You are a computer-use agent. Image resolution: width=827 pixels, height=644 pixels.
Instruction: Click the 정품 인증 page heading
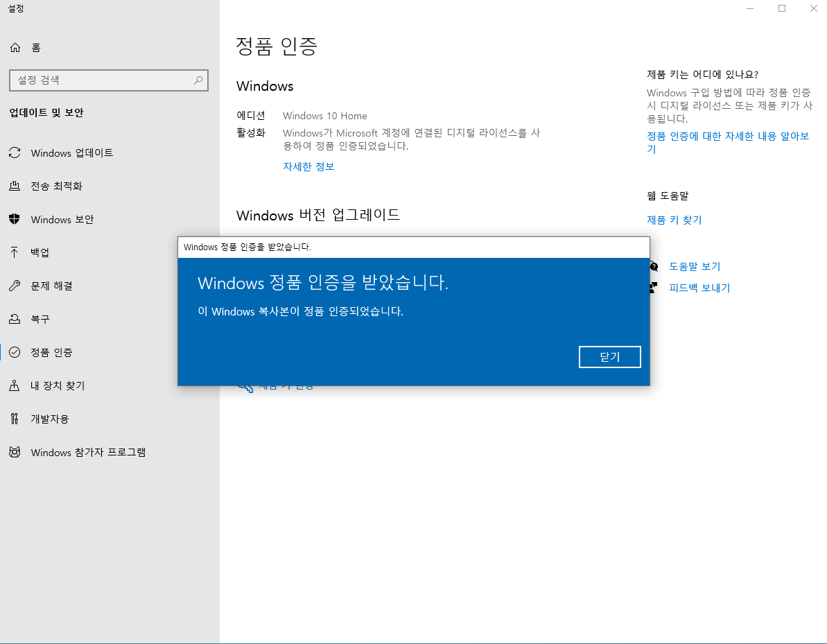click(x=277, y=46)
